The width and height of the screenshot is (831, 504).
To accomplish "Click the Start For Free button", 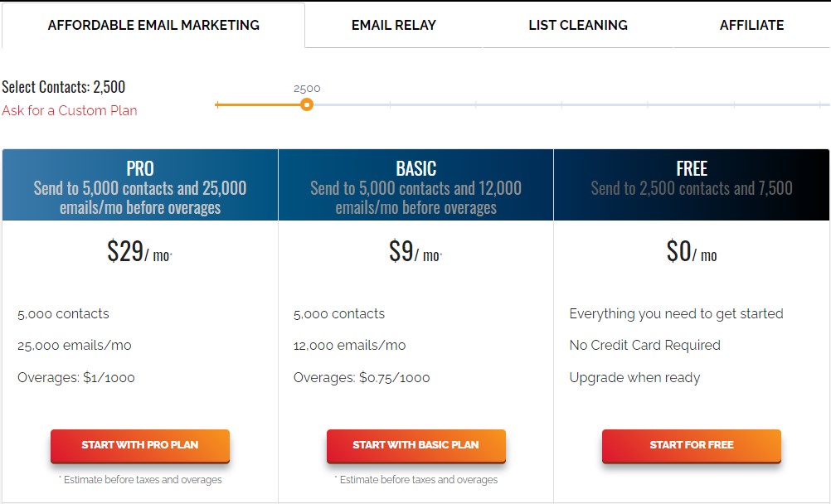I will click(x=692, y=446).
